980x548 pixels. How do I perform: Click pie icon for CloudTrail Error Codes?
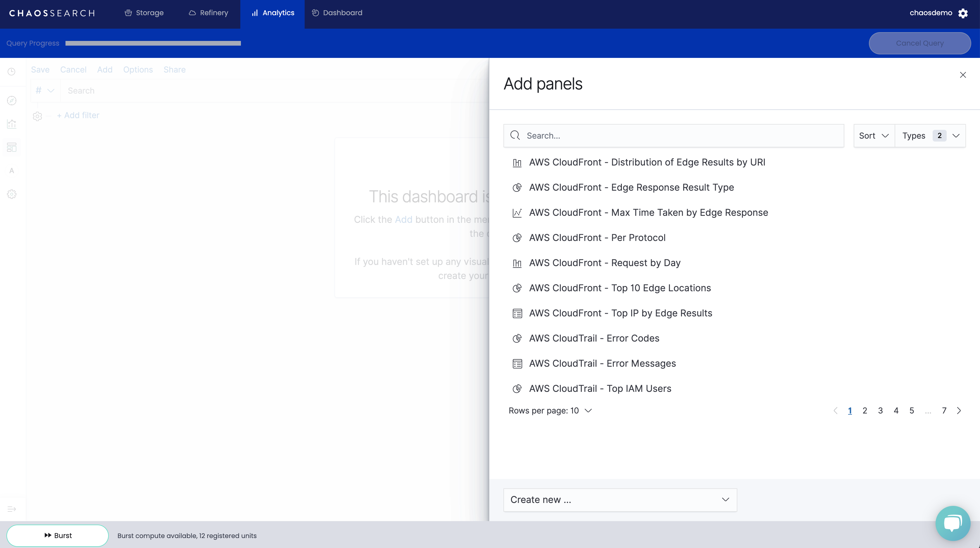coord(517,339)
